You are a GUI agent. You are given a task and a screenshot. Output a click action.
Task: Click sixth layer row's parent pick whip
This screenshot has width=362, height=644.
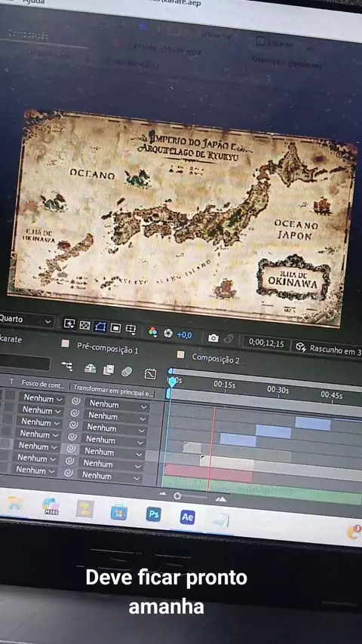pos(70,461)
